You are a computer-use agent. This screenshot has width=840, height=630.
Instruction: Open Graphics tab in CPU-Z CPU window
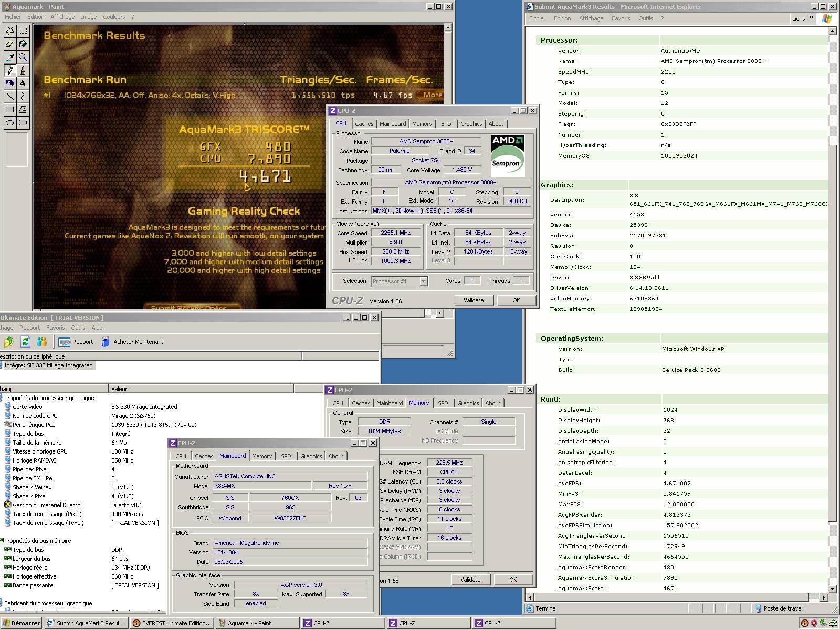pos(471,124)
